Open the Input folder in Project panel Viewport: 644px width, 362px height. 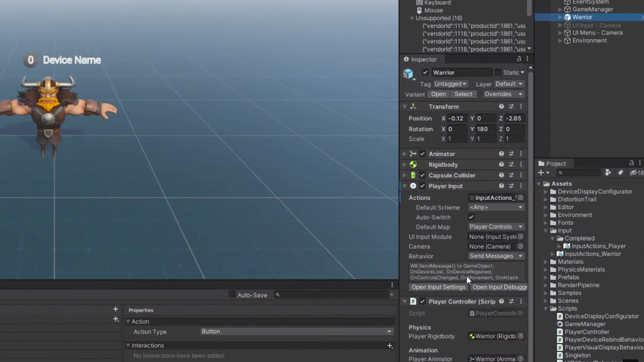(564, 230)
